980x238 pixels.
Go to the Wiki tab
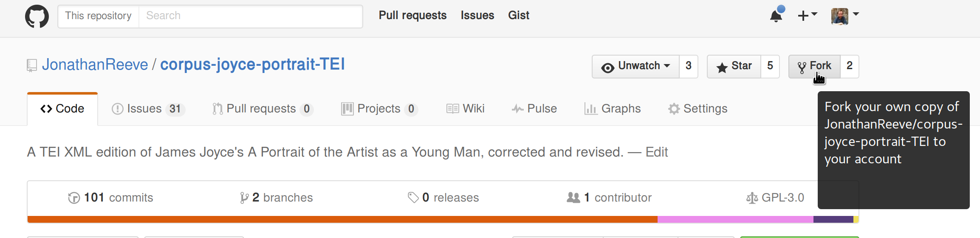465,109
